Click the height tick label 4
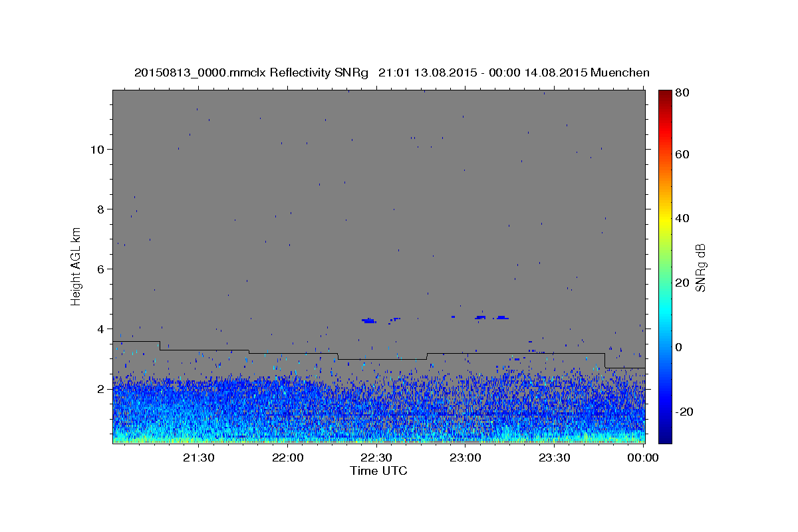 click(102, 329)
